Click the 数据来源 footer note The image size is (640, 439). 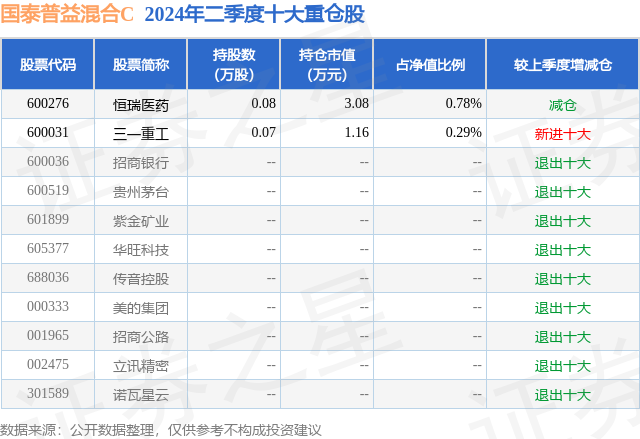click(161, 430)
